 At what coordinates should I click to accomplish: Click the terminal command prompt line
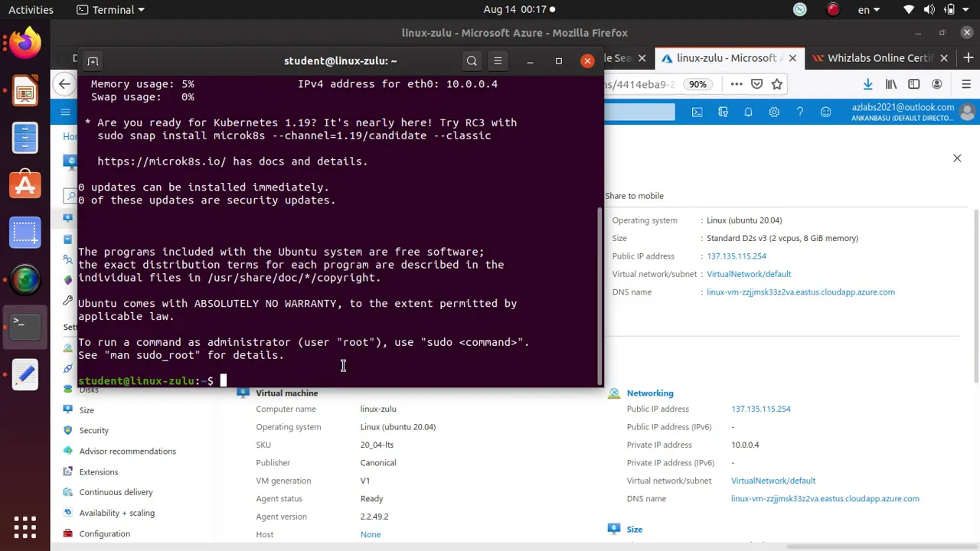click(x=337, y=380)
